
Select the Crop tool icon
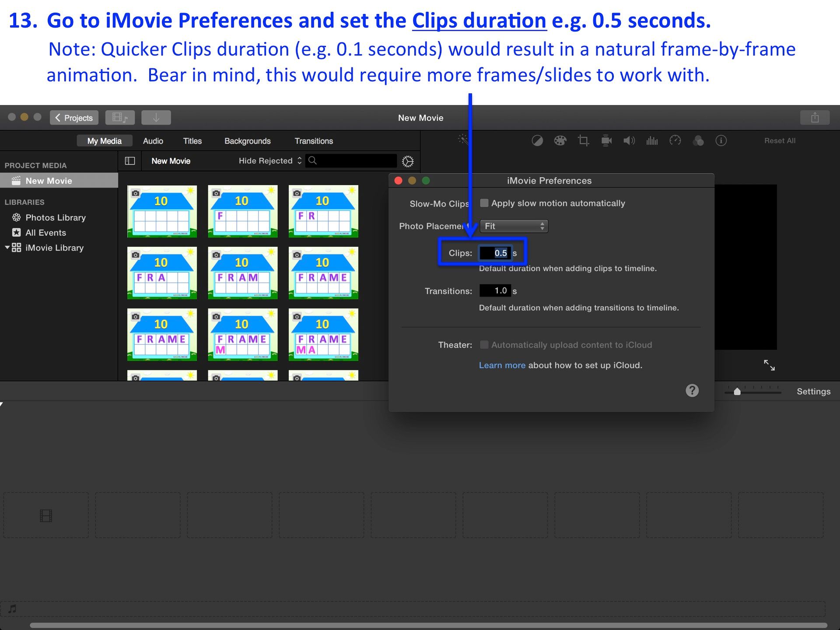(x=583, y=140)
